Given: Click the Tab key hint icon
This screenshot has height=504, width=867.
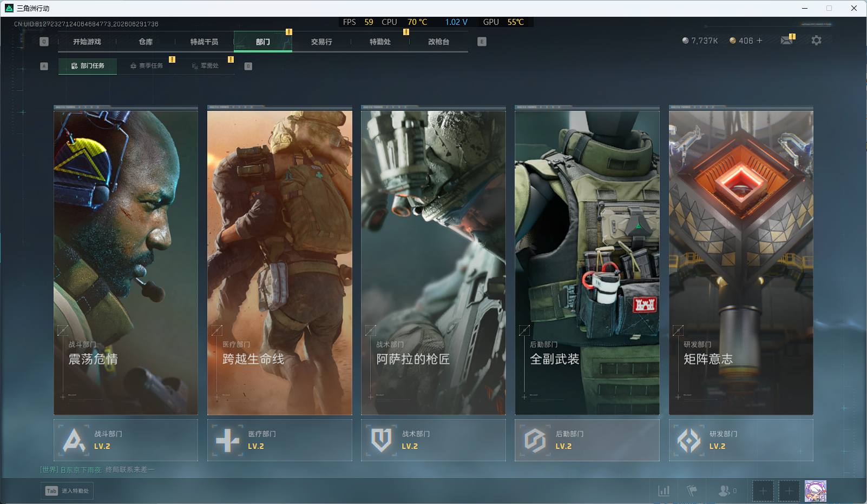Looking at the screenshot, I should [51, 490].
